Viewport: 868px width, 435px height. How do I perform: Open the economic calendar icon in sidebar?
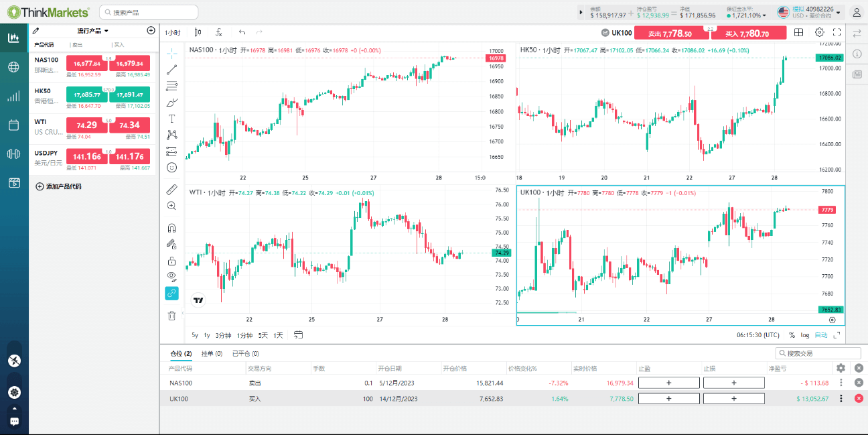click(13, 125)
